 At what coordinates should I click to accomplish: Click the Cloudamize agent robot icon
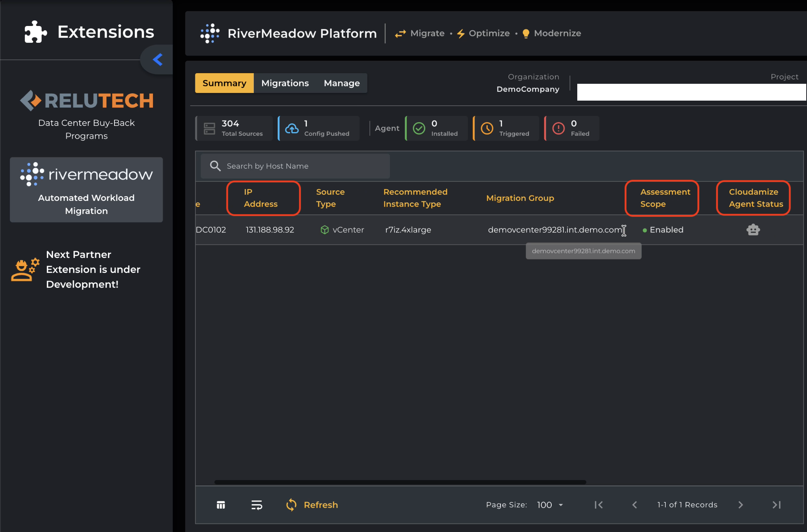click(x=753, y=229)
